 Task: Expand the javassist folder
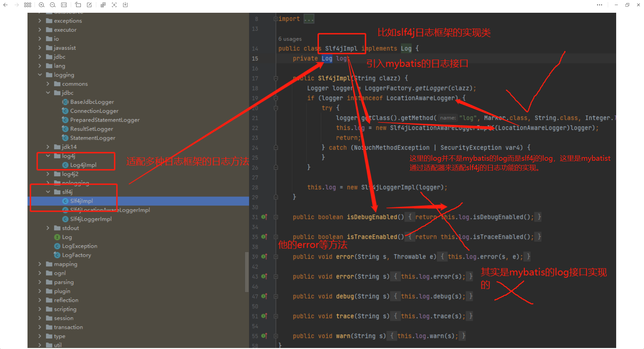click(x=40, y=48)
